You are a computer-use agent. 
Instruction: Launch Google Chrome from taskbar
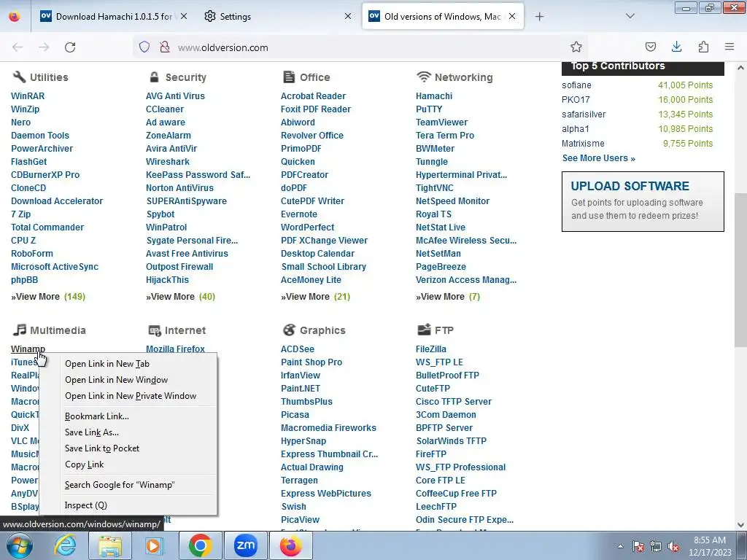click(x=200, y=545)
